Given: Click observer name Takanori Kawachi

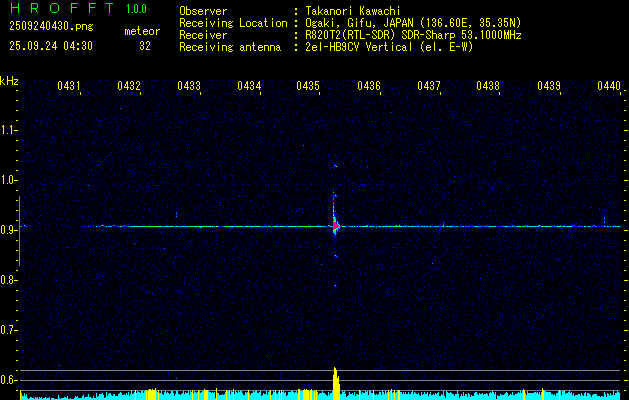Looking at the screenshot, I should click(x=355, y=11).
